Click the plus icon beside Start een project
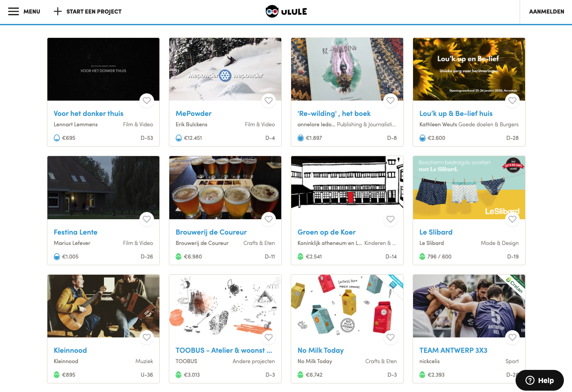Viewport: 572px width, 392px height. point(57,11)
